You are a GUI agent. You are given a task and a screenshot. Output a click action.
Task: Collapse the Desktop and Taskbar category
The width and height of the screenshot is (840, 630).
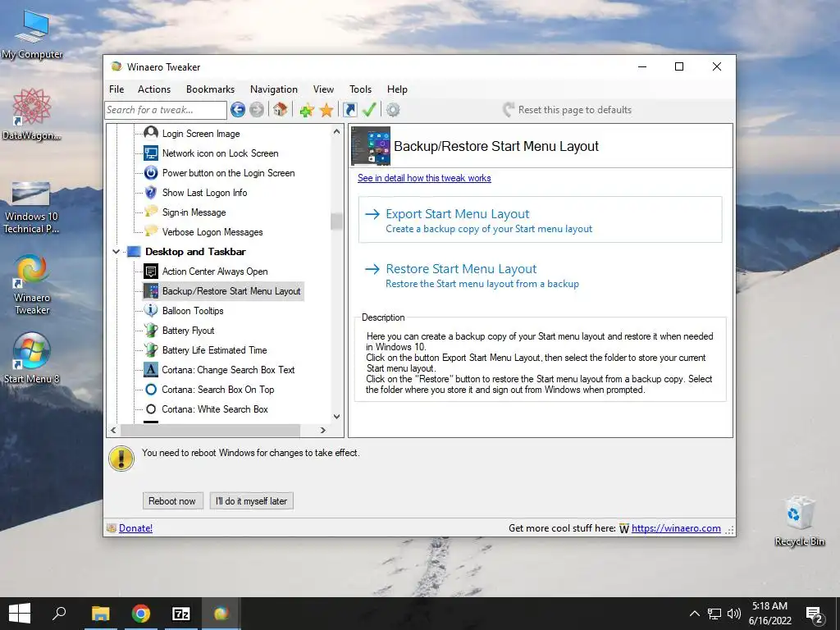(x=116, y=251)
